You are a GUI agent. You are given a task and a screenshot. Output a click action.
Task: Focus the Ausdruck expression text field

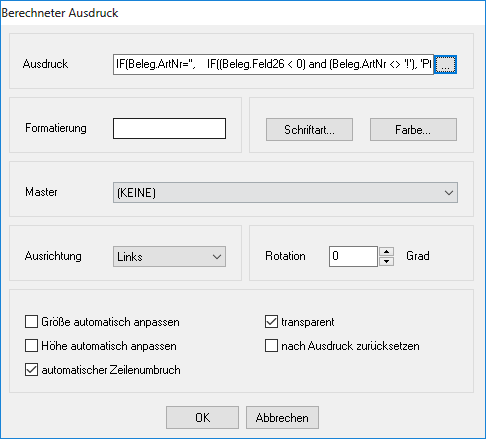coord(273,65)
